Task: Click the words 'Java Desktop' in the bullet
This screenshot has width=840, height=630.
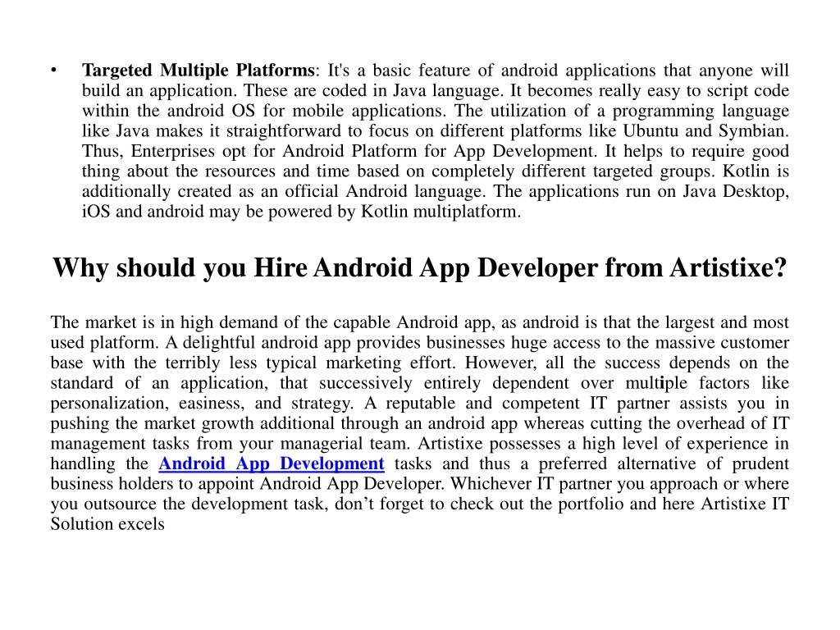Action: tap(734, 191)
